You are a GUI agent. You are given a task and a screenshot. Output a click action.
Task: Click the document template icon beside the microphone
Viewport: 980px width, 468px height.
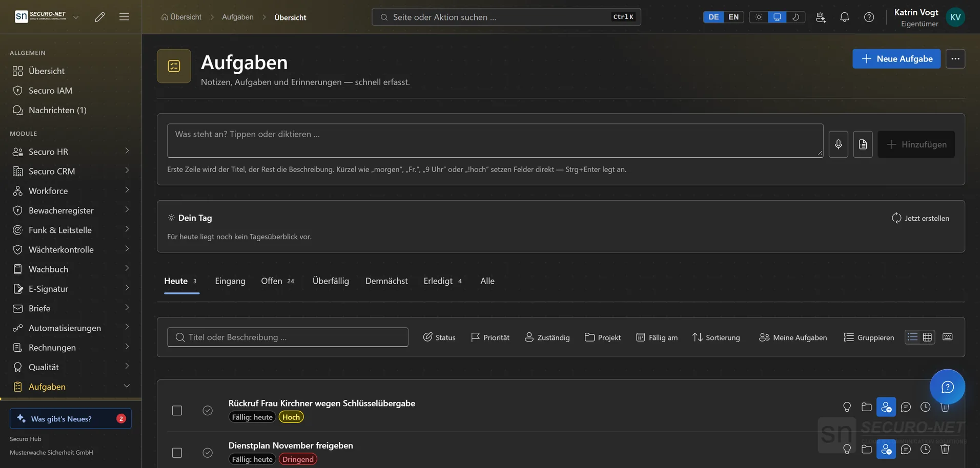tap(863, 144)
